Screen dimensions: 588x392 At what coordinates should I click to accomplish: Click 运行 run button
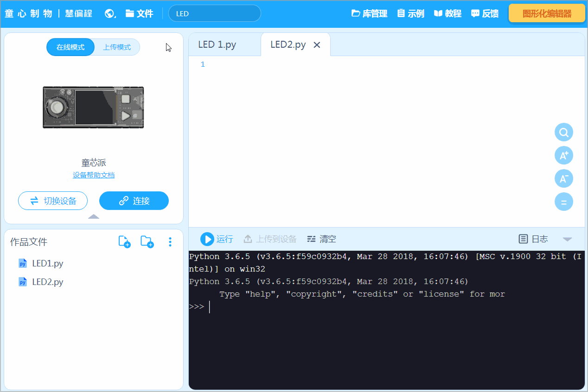click(x=217, y=239)
